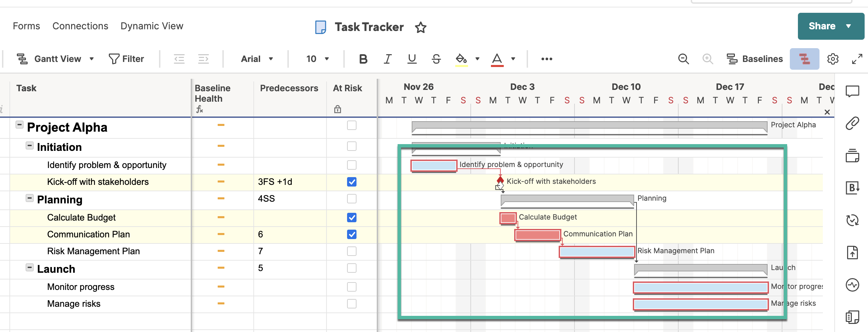The image size is (868, 332).
Task: Open the attachments paperclip panel
Action: click(852, 123)
